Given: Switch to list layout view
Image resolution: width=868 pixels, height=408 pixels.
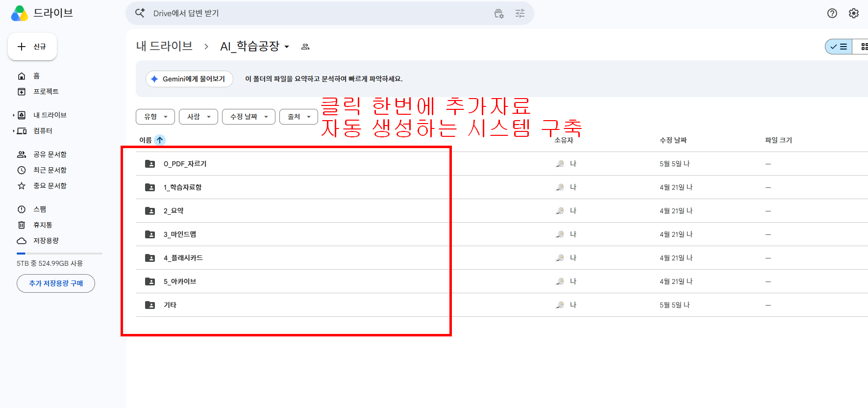Looking at the screenshot, I should (x=839, y=47).
